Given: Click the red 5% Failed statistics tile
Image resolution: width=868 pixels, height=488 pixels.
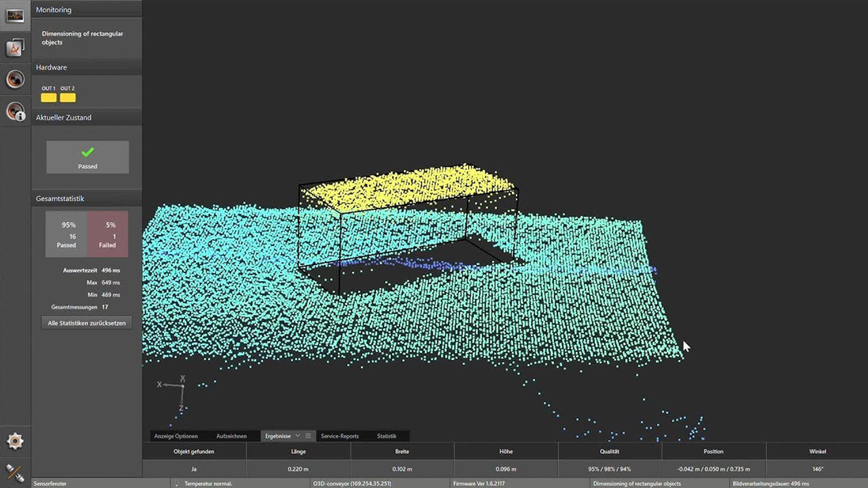Looking at the screenshot, I should [108, 234].
